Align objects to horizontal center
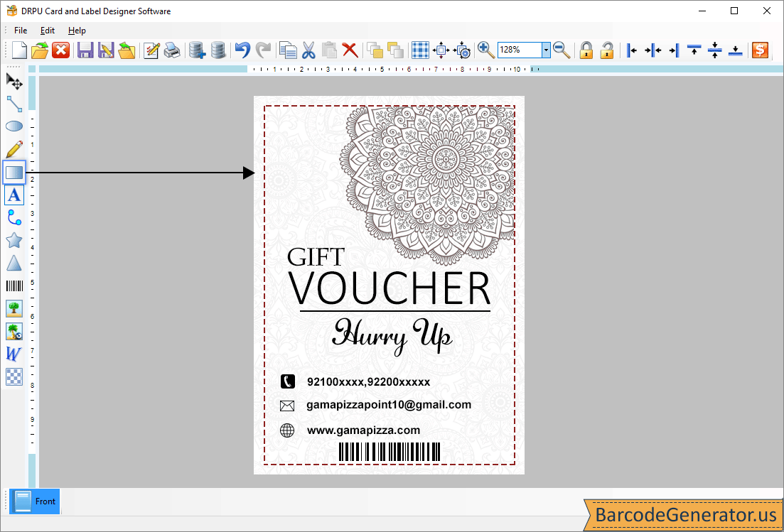Image resolution: width=784 pixels, height=532 pixels. pos(653,50)
